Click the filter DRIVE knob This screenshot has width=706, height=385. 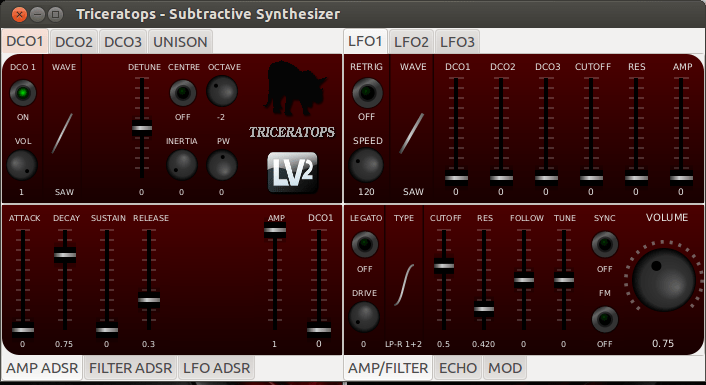pos(364,317)
